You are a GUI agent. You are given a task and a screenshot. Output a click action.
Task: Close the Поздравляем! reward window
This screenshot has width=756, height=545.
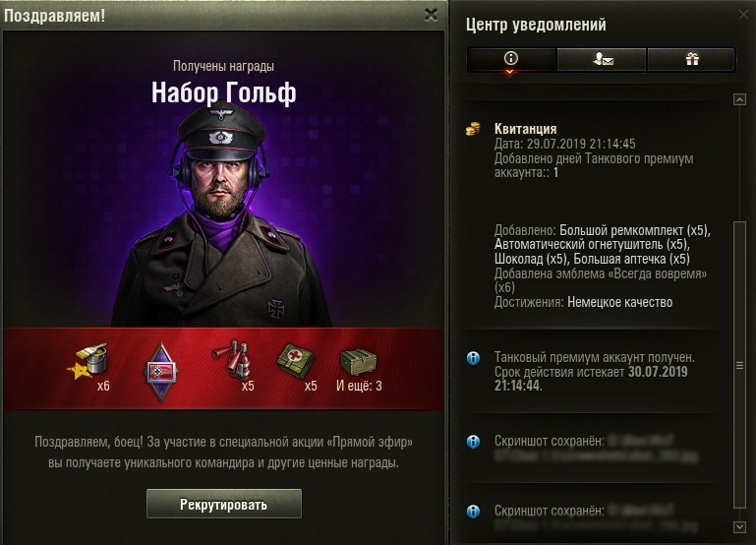431,15
